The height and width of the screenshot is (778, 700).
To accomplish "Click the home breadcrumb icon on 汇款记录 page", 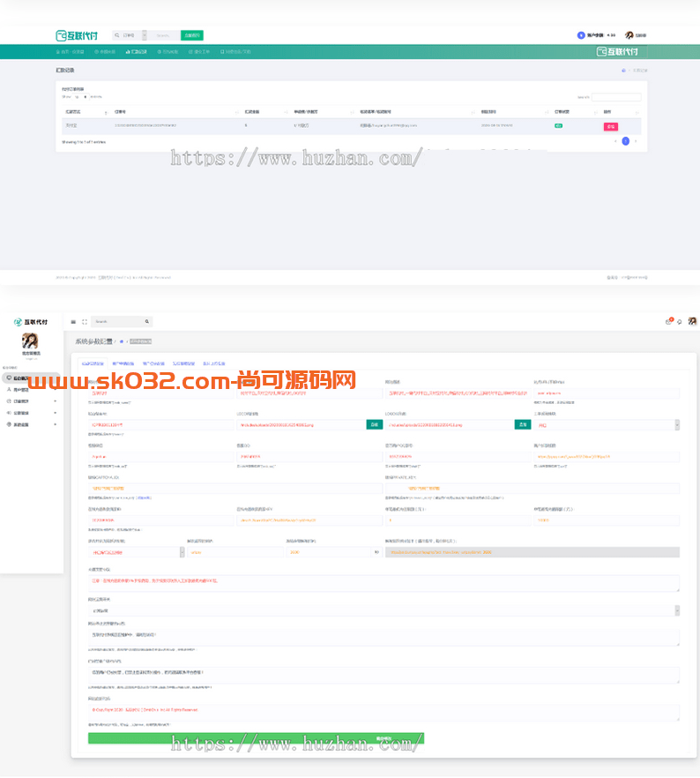I will point(623,71).
